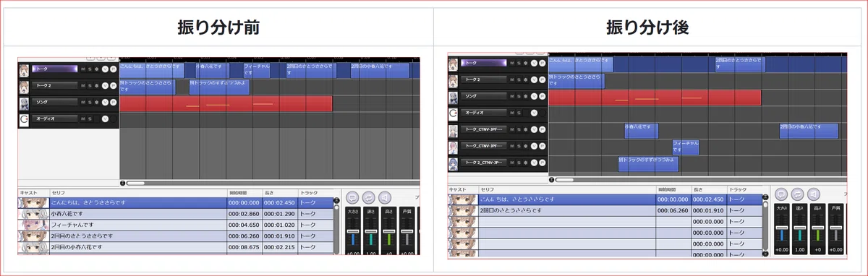This screenshot has width=868, height=276.
Task: Solo オーディオ track in 振り分け前 panel
Action: [90, 118]
